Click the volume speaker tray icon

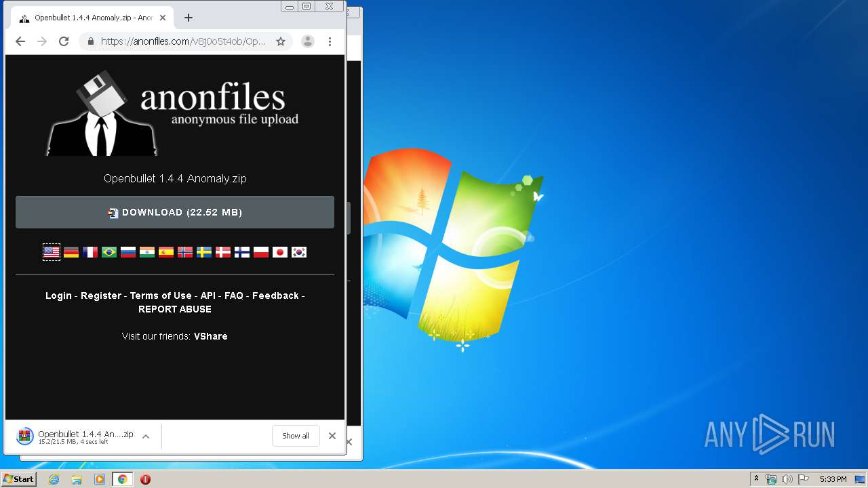click(x=787, y=479)
